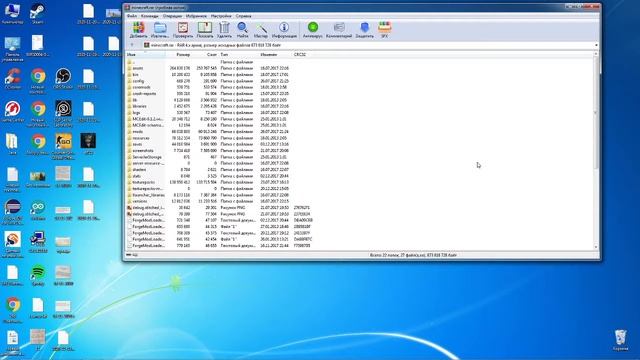Viewport: 640px width, 360px height.
Task: Select the saves folder row
Action: (220, 144)
